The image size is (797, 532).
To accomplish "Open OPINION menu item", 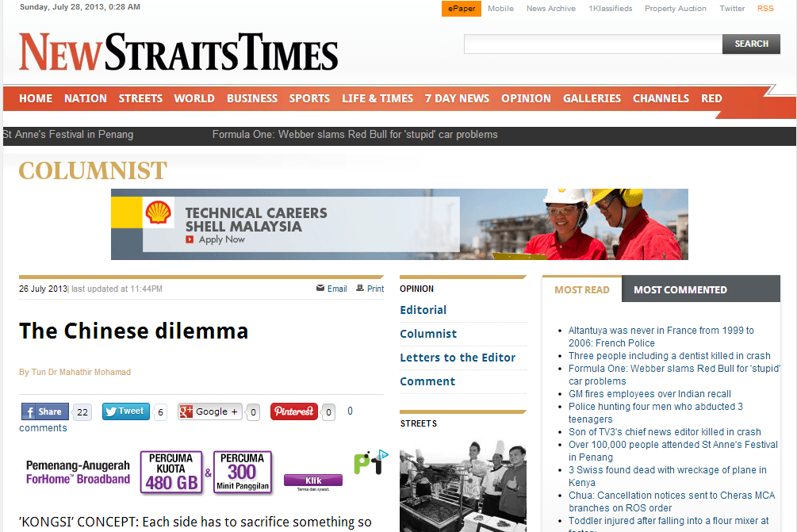I will pos(526,98).
